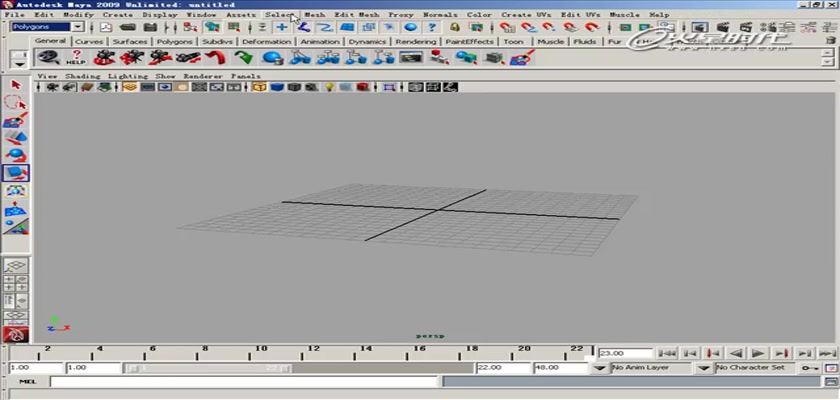Click the yellow light bulb lighting icon
Image resolution: width=840 pixels, height=400 pixels.
(x=327, y=87)
